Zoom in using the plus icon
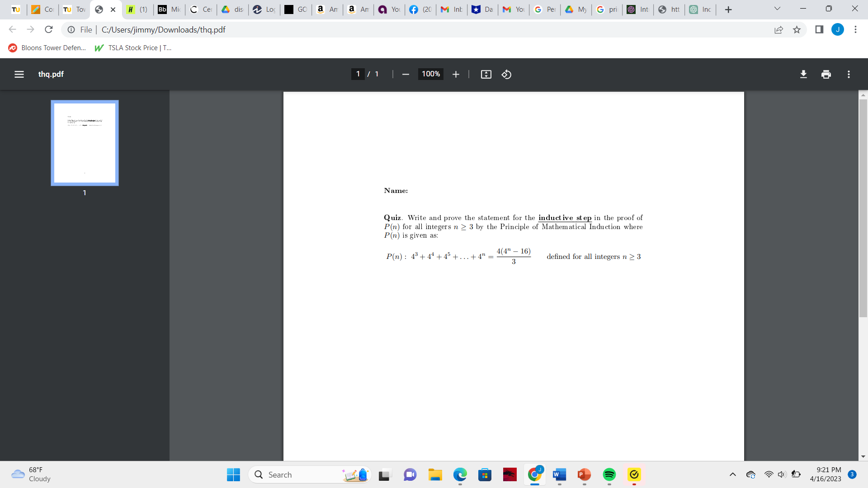Image resolution: width=868 pixels, height=488 pixels. [456, 74]
